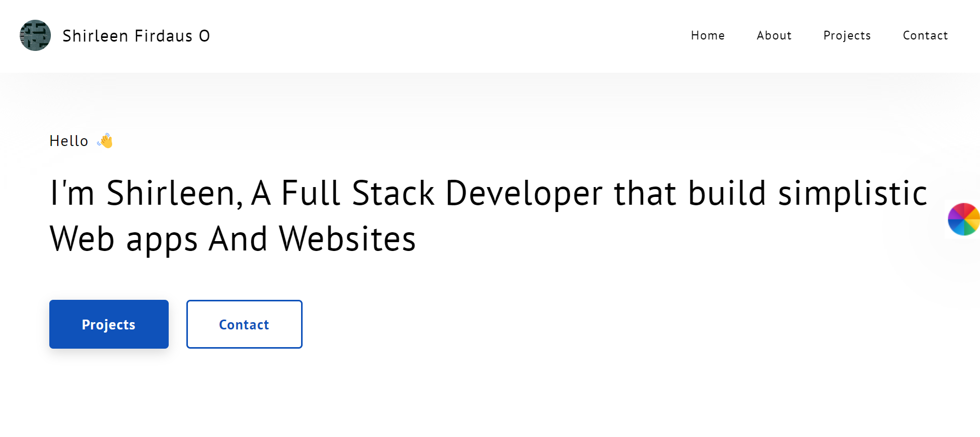Open the rainbow color wheel theme picker
Screen dimensions: 980x437
pos(964,219)
